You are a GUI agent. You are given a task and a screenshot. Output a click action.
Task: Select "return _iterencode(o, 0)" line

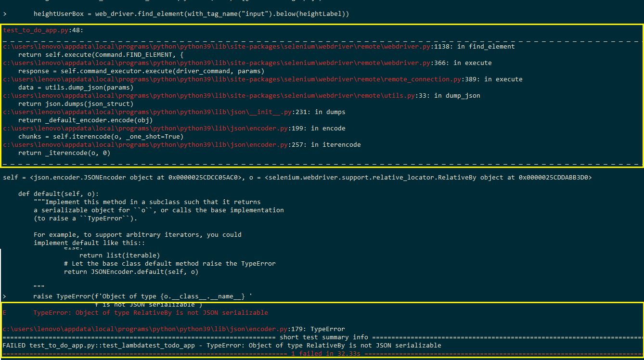(x=64, y=153)
